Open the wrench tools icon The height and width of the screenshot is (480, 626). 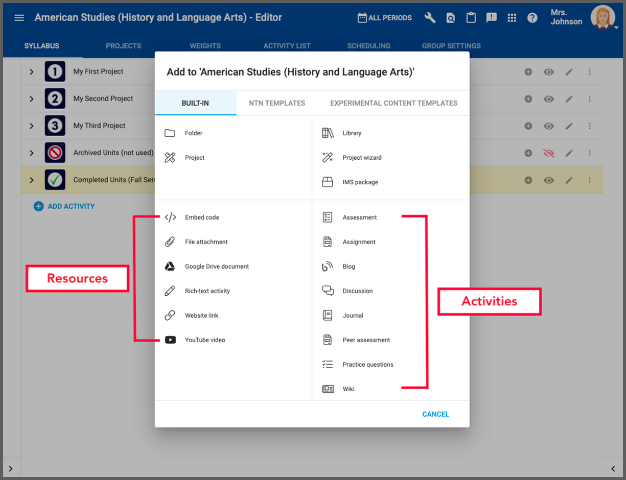pos(430,18)
